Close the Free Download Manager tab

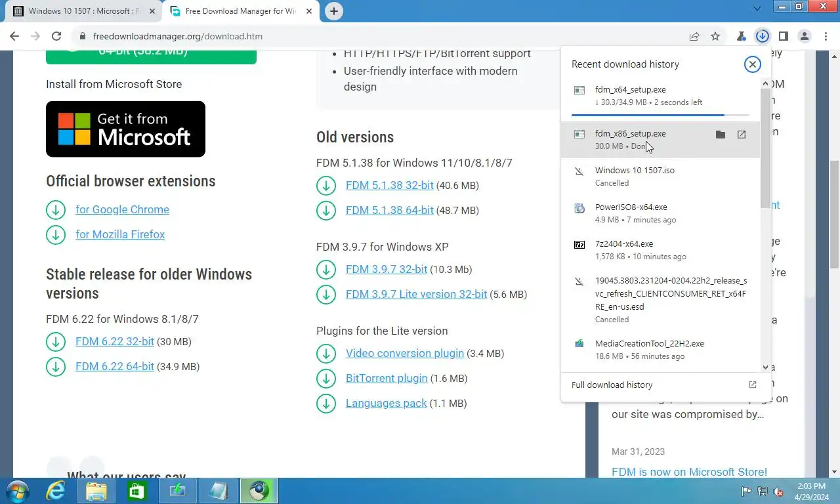click(308, 11)
